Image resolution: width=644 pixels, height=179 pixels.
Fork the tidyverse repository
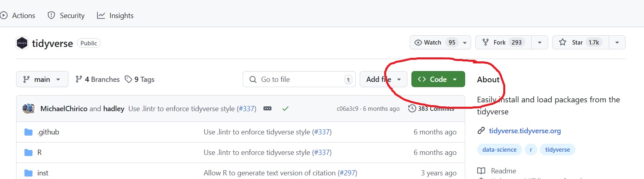click(x=503, y=43)
